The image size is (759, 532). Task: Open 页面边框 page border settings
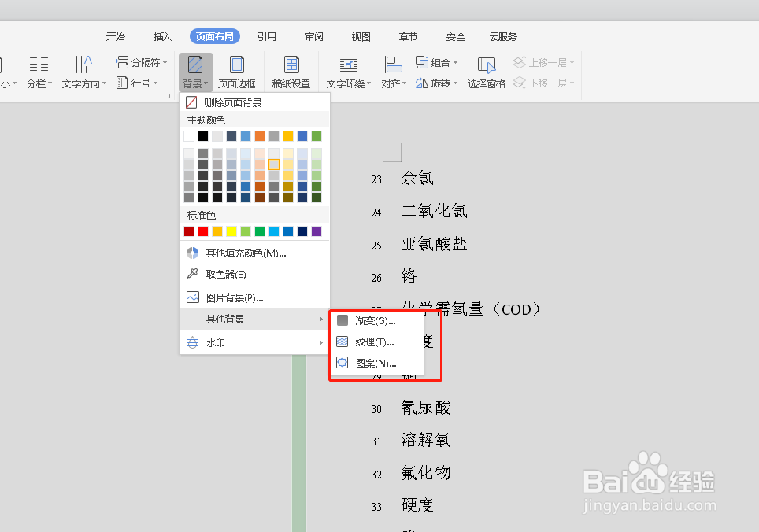[x=237, y=72]
